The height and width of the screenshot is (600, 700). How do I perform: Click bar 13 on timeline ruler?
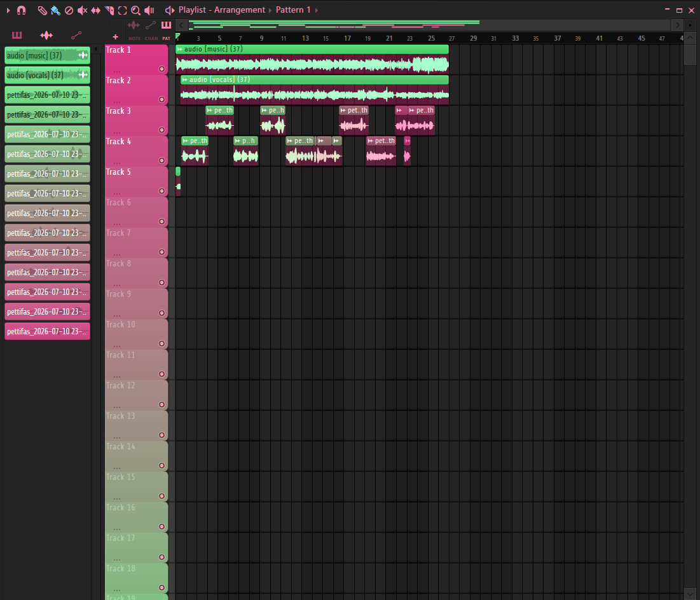[x=305, y=38]
